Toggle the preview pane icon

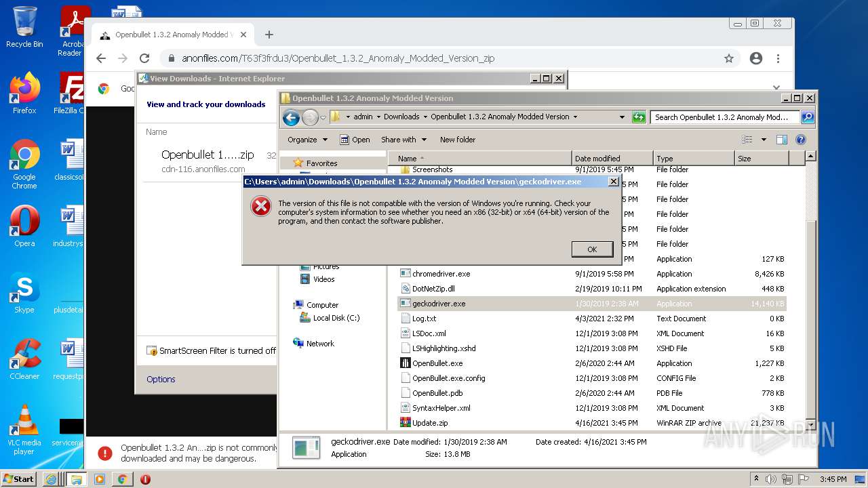point(781,140)
